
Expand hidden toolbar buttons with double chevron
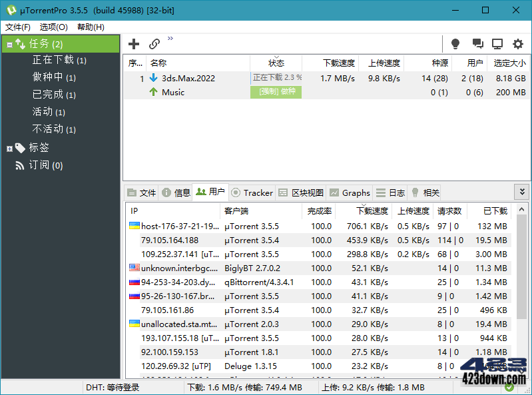(x=170, y=38)
